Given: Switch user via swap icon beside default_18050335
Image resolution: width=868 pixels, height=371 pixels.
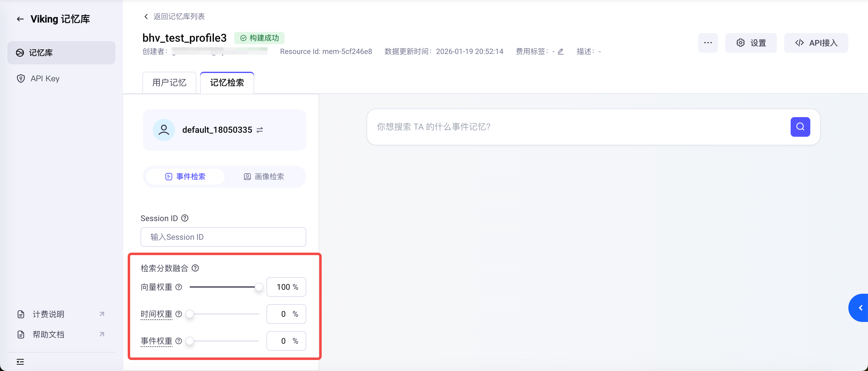Looking at the screenshot, I should 259,130.
